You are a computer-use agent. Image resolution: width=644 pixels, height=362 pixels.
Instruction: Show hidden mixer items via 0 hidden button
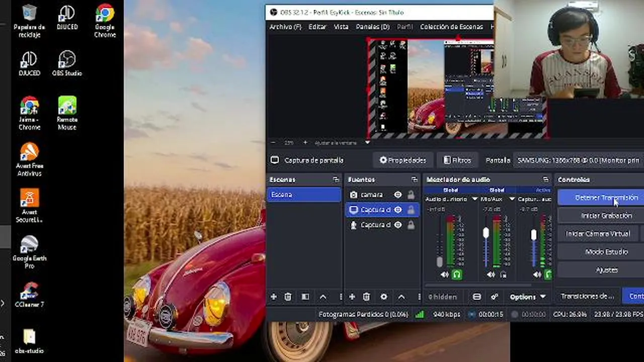click(443, 297)
